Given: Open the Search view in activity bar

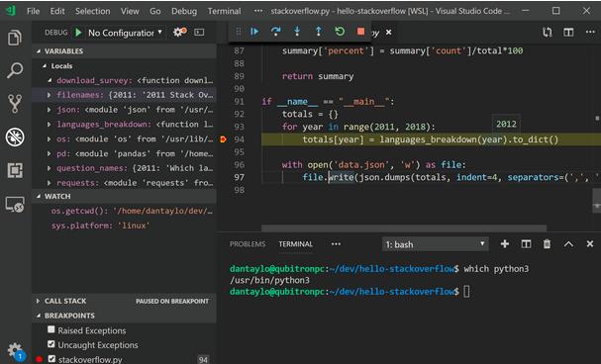Looking at the screenshot, I should click(x=15, y=70).
